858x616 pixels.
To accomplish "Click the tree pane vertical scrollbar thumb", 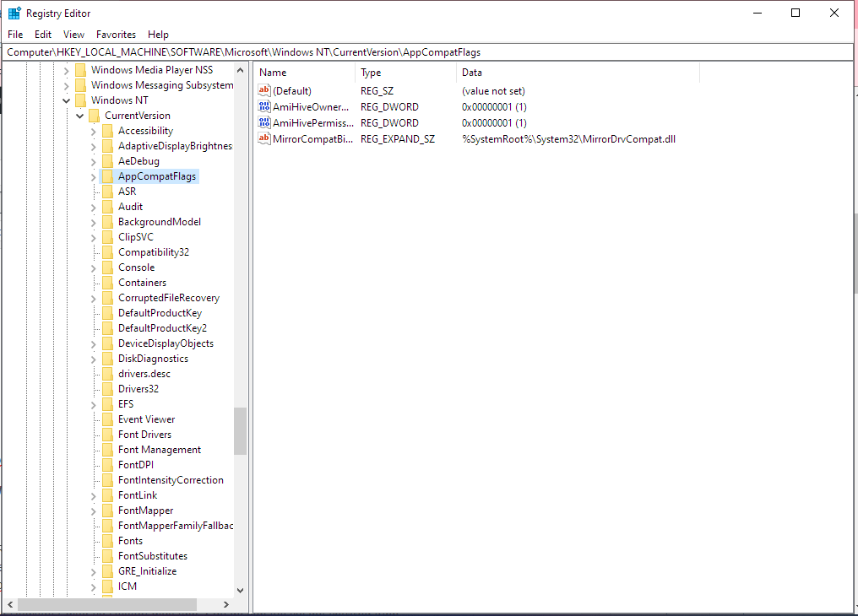I will (240, 430).
